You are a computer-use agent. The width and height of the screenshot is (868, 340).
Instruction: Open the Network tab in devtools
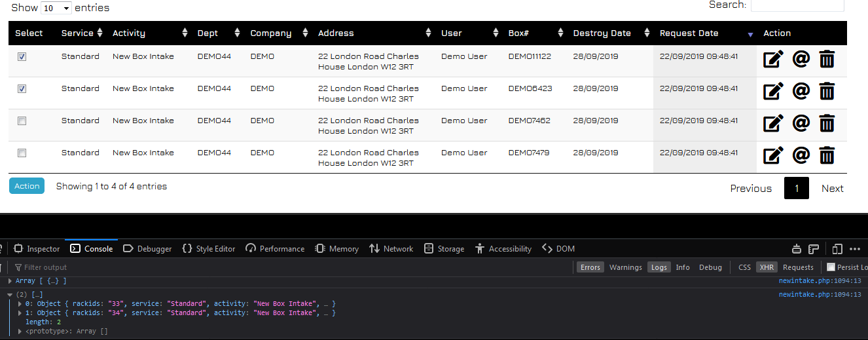click(391, 249)
